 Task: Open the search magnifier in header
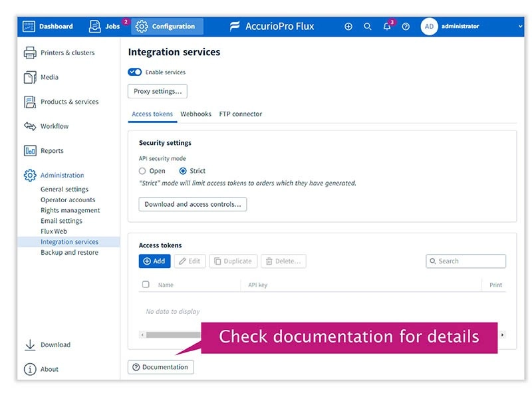368,27
